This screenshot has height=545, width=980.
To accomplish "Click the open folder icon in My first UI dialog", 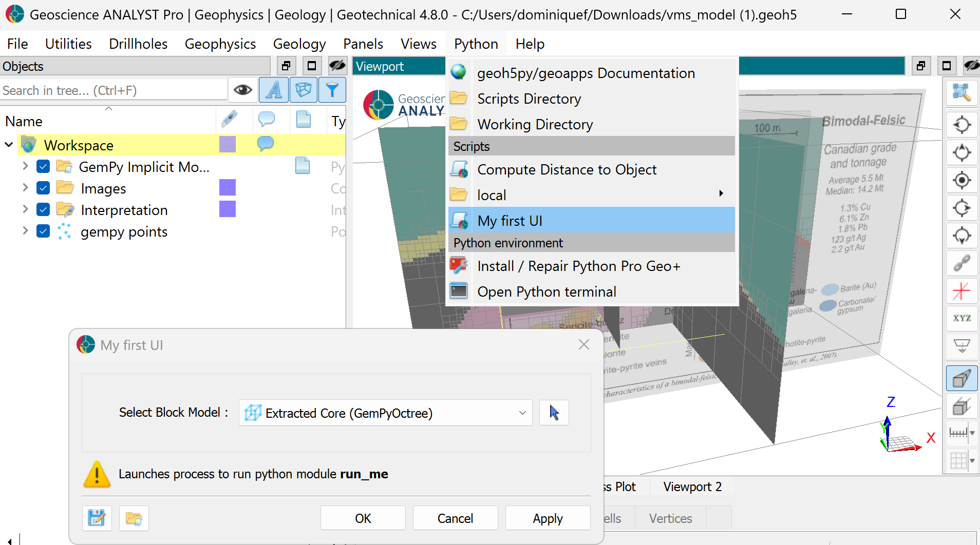I will 134,518.
